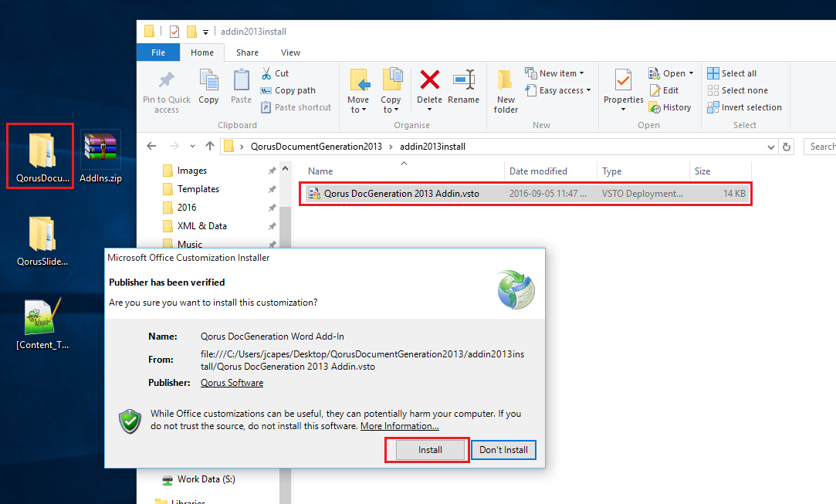Rename the selected file

(x=463, y=86)
